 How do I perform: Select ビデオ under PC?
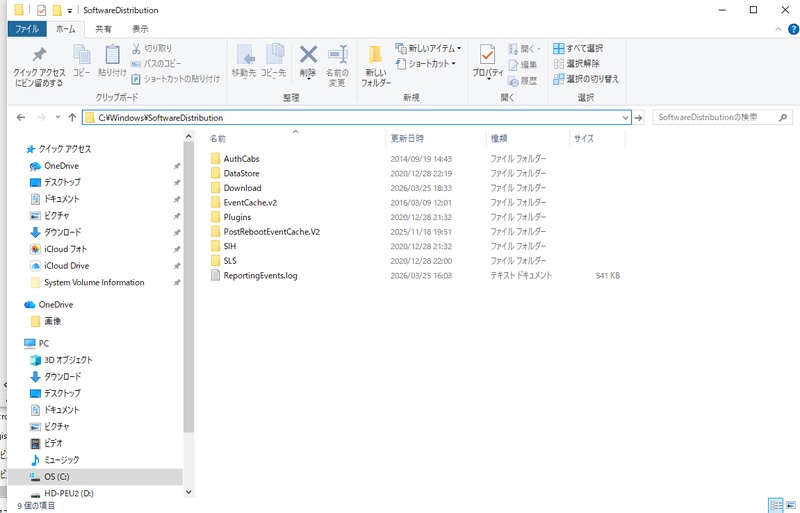click(53, 443)
